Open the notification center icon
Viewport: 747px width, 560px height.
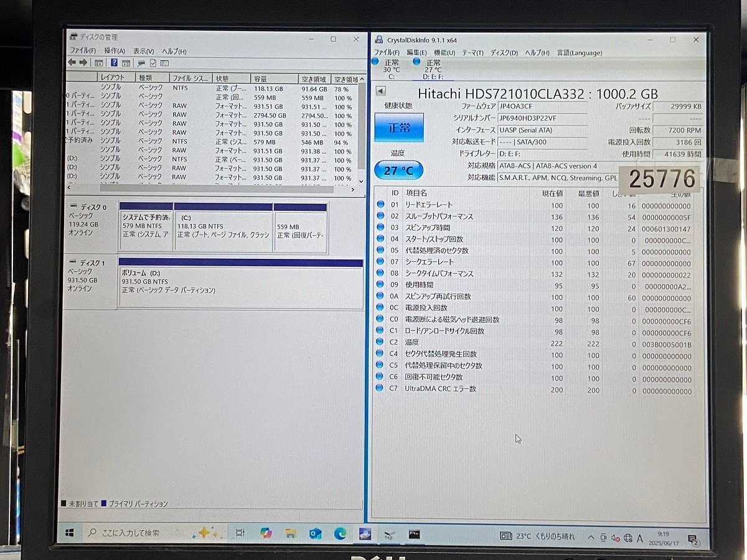(692, 539)
